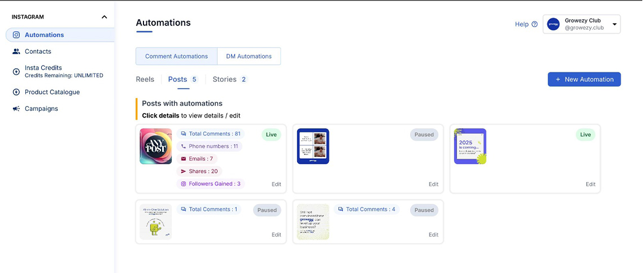Select the Comment Automations tab
Image resolution: width=644 pixels, height=273 pixels.
pyautogui.click(x=176, y=57)
